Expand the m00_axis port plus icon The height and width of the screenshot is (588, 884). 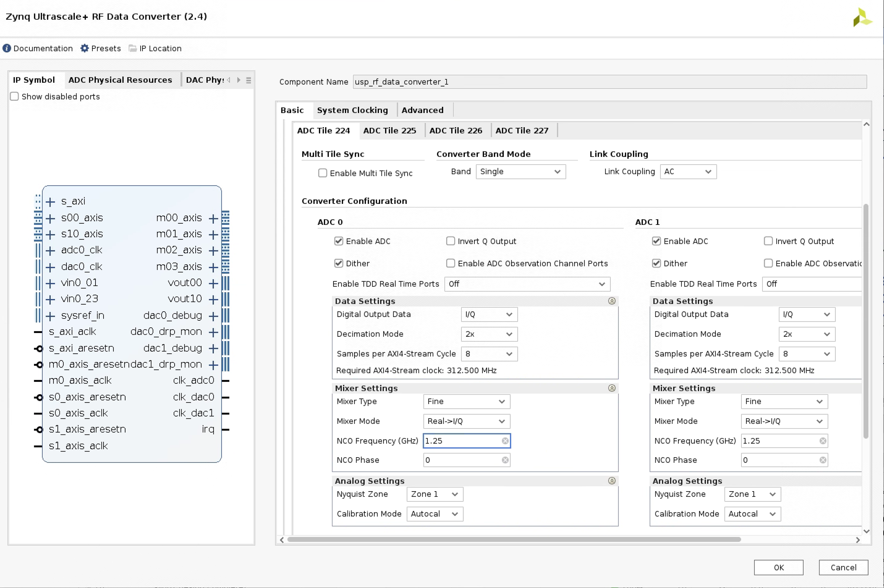213,218
